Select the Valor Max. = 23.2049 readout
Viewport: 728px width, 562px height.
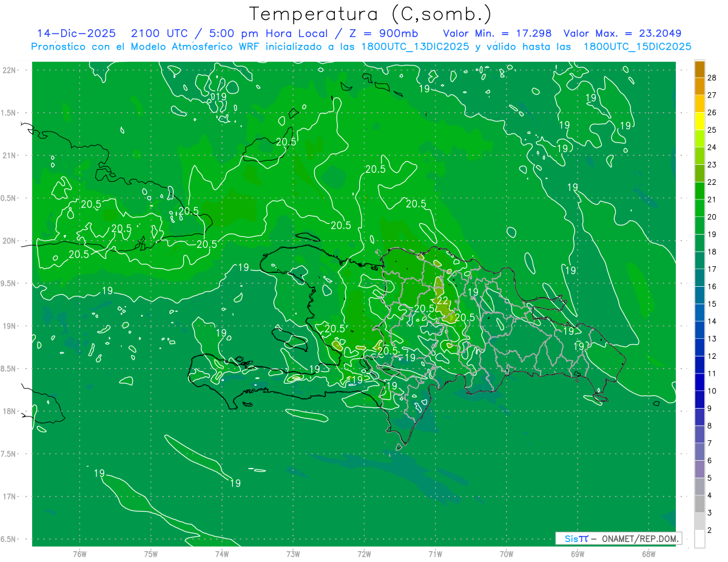622,33
